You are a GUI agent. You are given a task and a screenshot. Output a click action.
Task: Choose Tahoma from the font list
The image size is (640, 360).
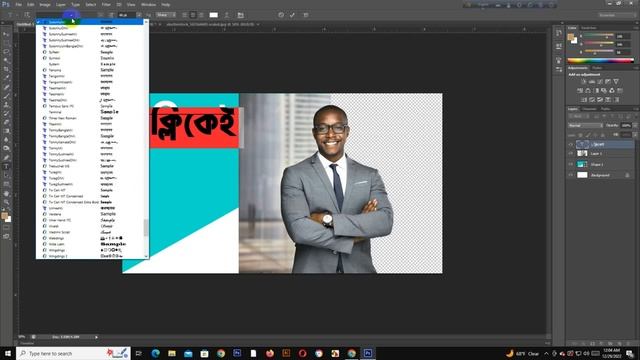coord(90,70)
